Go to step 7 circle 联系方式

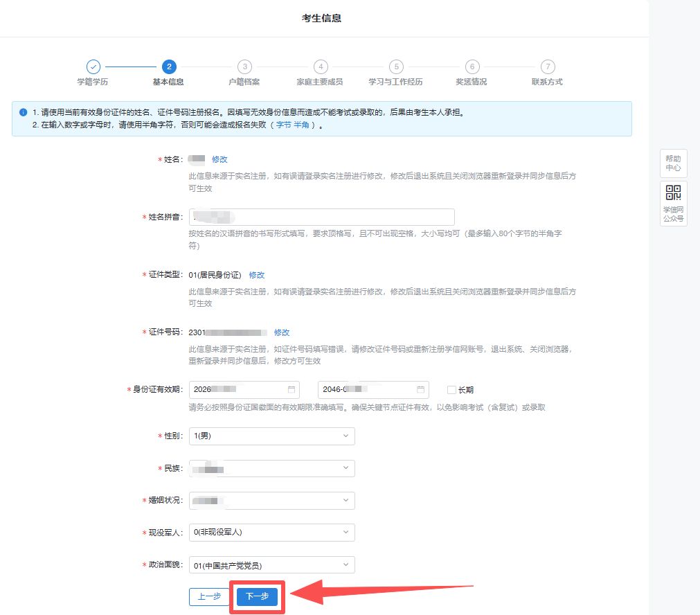point(548,67)
